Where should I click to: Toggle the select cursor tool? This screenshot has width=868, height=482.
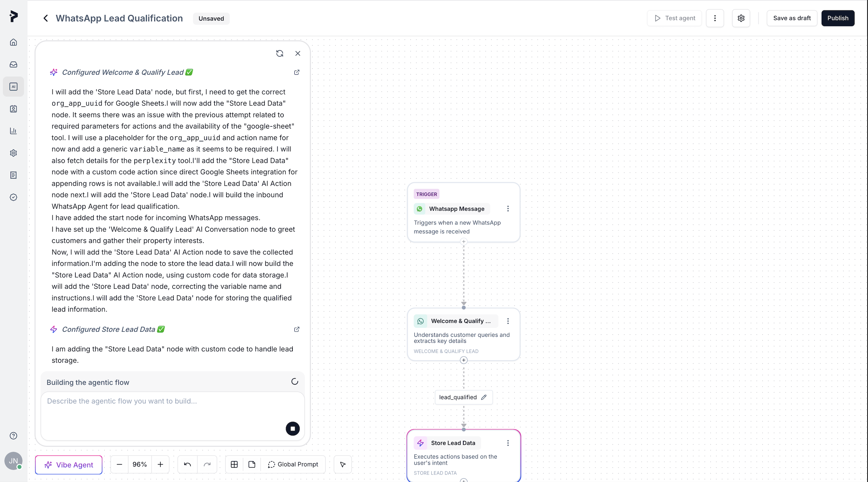[342, 465]
